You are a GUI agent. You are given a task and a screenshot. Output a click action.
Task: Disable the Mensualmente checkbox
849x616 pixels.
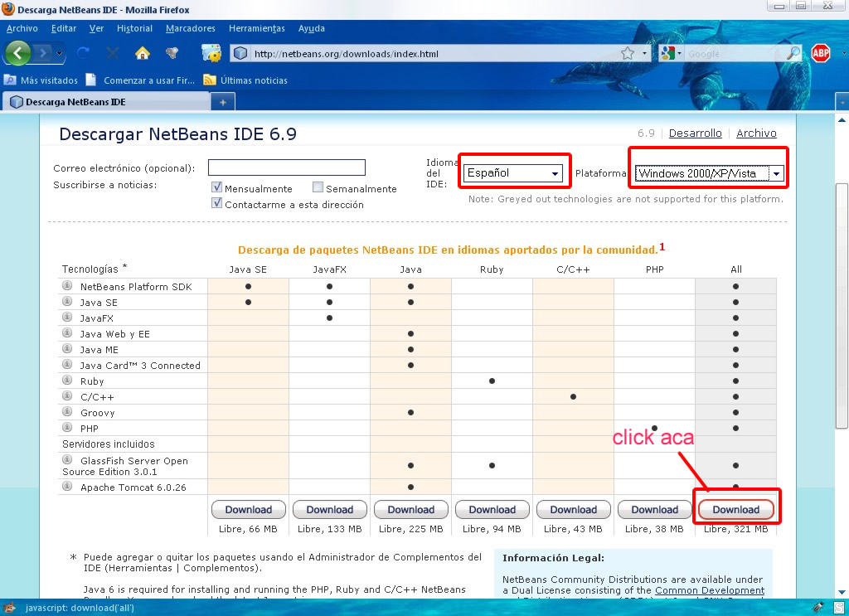tap(216, 188)
